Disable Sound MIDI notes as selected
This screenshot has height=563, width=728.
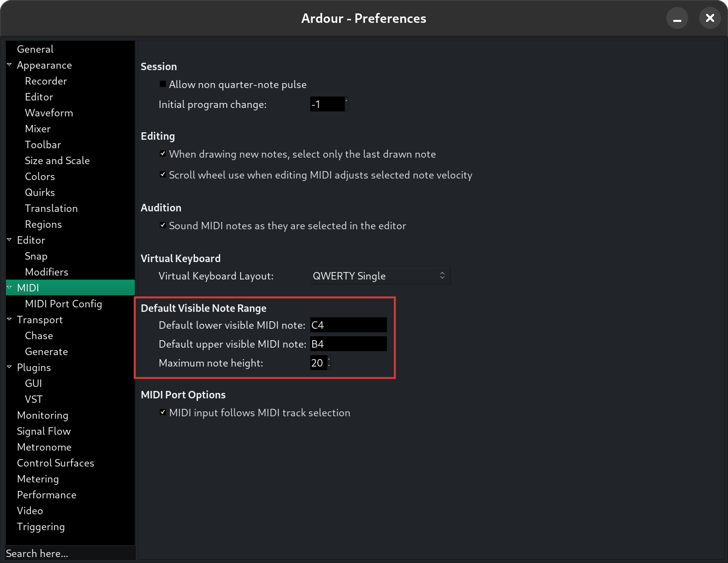(163, 225)
